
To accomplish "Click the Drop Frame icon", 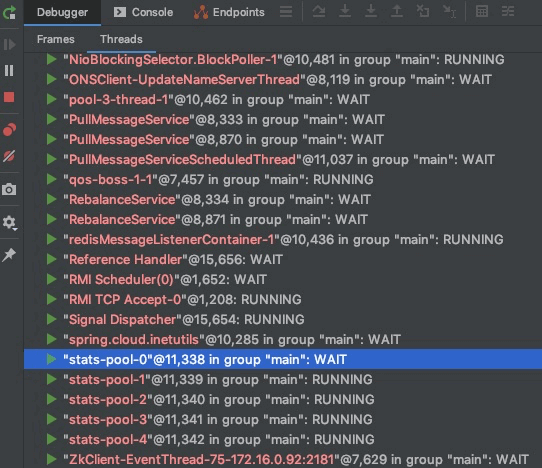I will [x=422, y=11].
